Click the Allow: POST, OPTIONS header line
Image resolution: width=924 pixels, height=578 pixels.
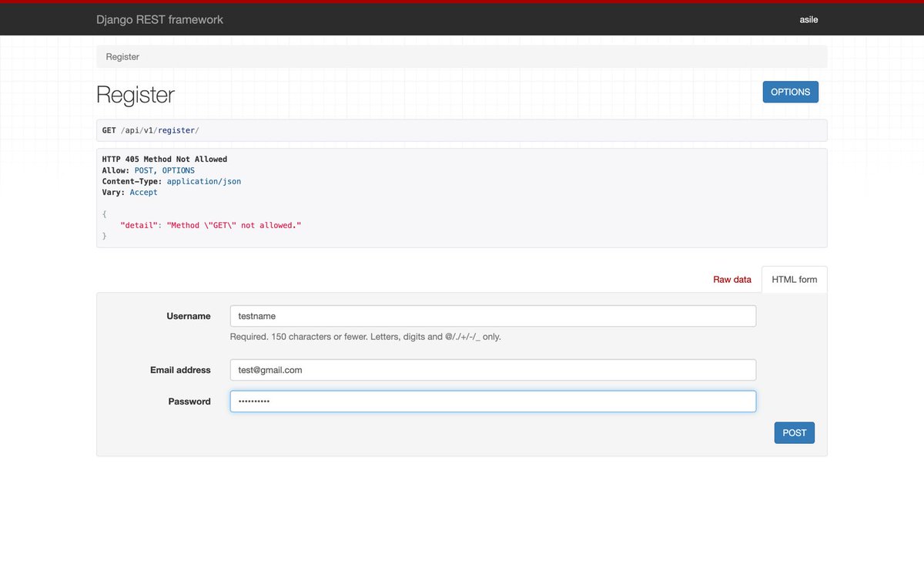pyautogui.click(x=149, y=170)
